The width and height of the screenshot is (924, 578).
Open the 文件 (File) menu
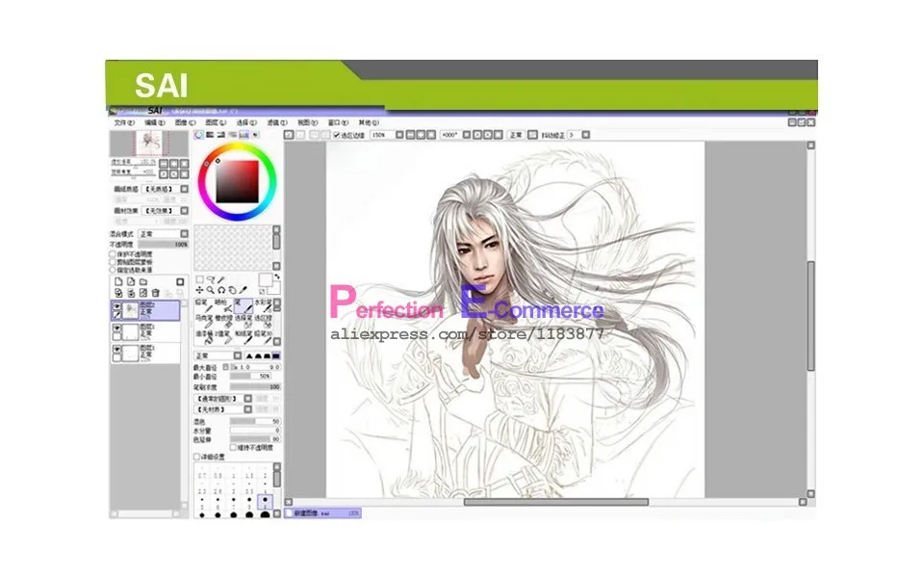click(124, 122)
